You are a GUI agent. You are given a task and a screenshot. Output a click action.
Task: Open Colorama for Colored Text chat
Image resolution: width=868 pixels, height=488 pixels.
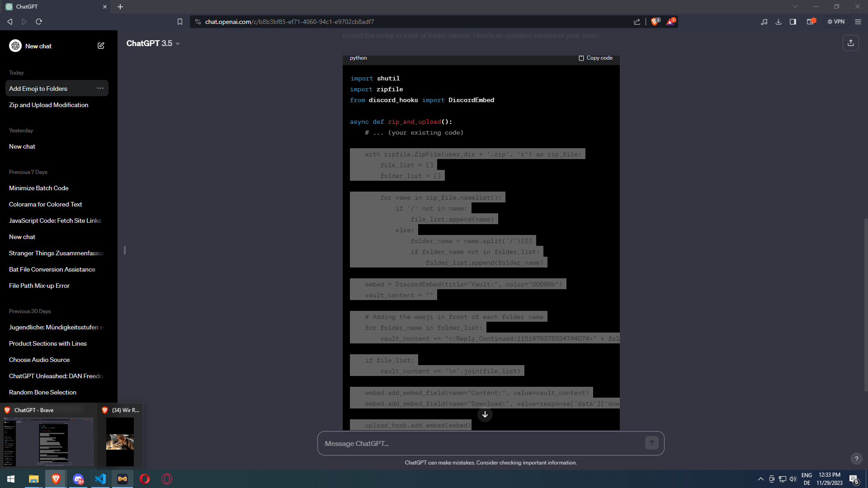click(45, 204)
